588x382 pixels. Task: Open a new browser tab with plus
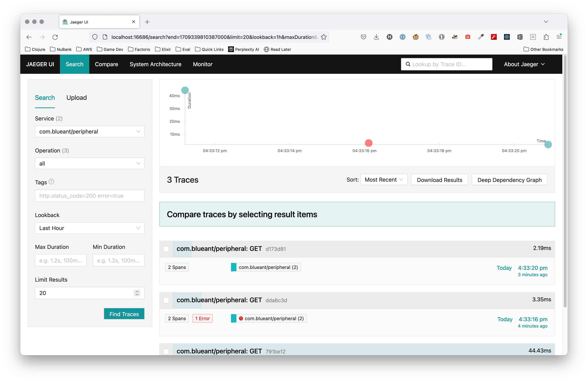(x=147, y=22)
